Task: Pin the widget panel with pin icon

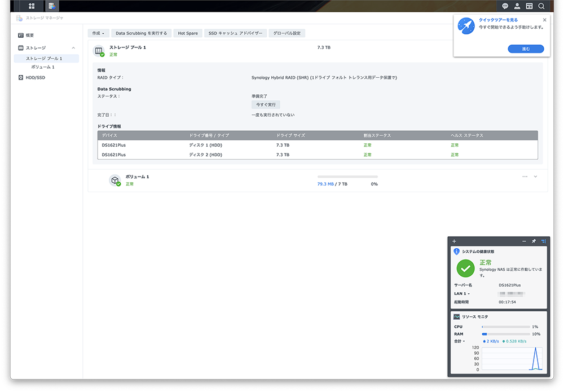Action: 534,241
